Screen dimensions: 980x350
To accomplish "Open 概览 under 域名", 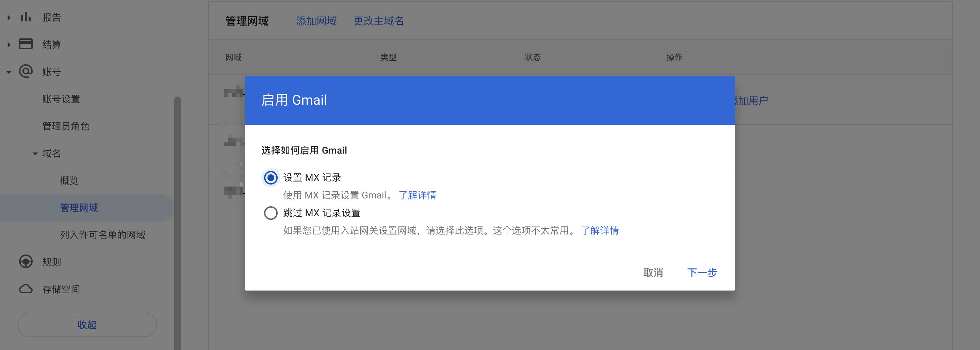I will tap(69, 180).
